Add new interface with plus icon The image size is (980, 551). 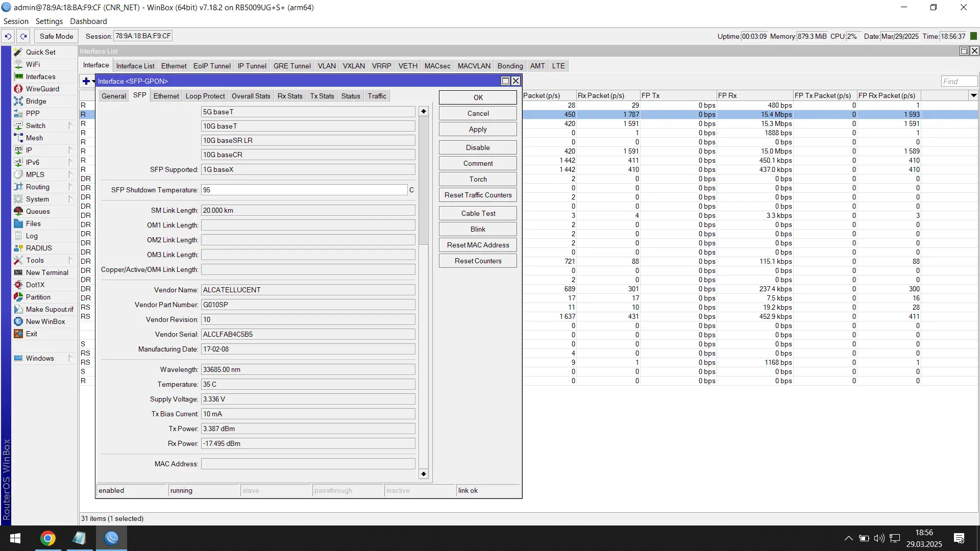pos(86,81)
